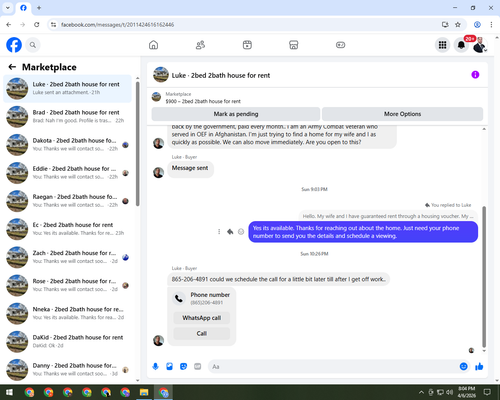Open a new browser tab
The height and width of the screenshot is (400, 500).
point(39,8)
